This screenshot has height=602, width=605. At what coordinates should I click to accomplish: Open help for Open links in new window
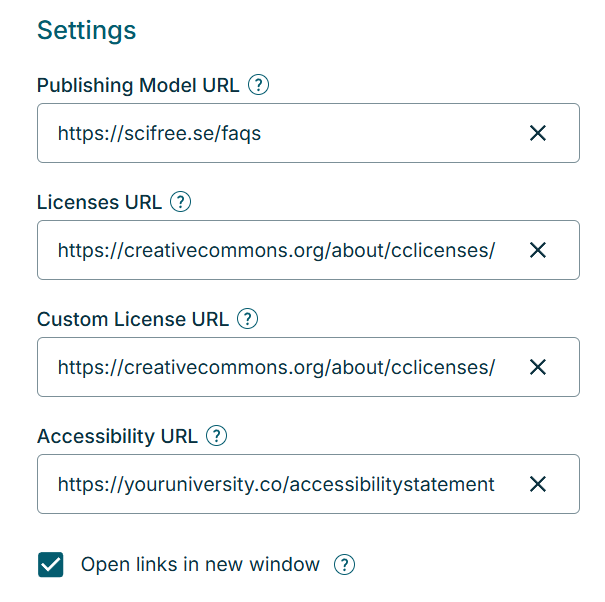pos(344,565)
